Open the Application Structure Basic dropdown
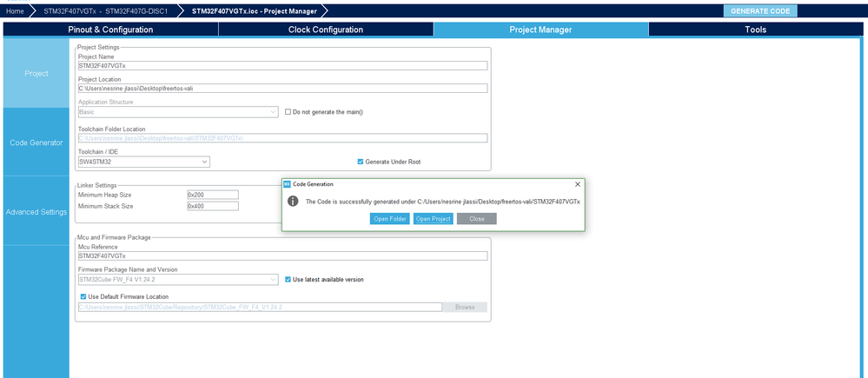 coord(178,112)
